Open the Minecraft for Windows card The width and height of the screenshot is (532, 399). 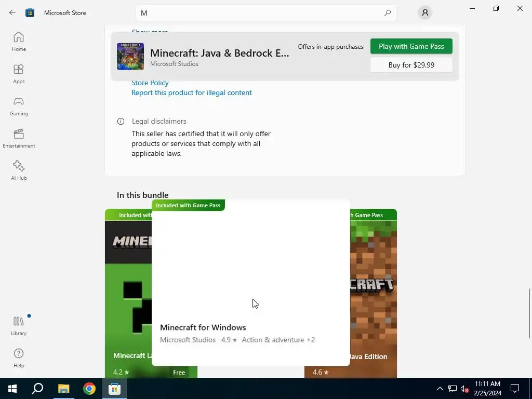pyautogui.click(x=251, y=283)
